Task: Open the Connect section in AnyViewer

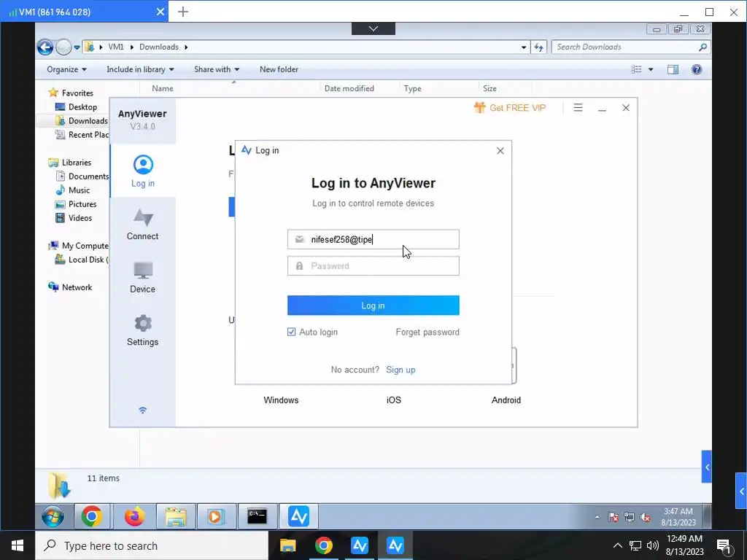Action: (142, 225)
